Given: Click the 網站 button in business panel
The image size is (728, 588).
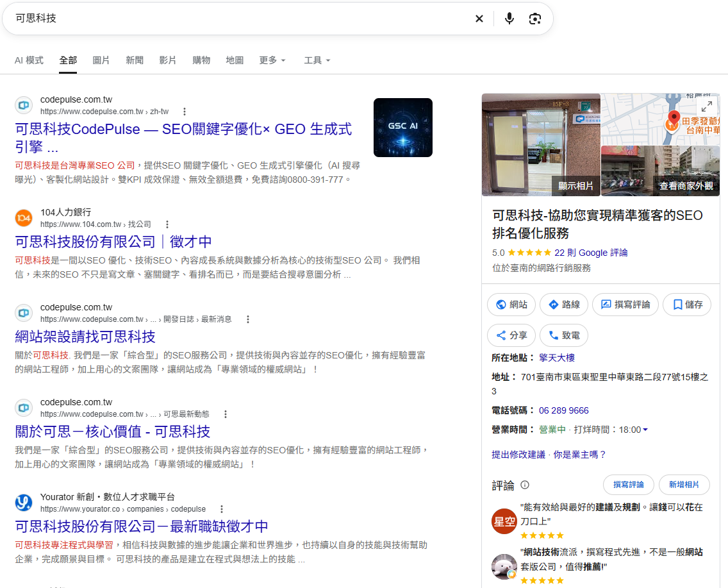Looking at the screenshot, I should (x=511, y=305).
